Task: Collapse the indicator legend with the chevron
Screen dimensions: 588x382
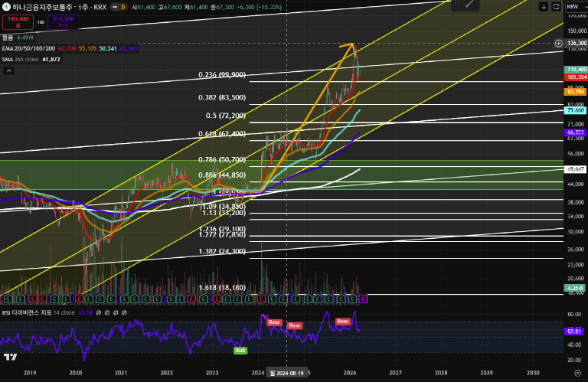Action: click(x=8, y=70)
